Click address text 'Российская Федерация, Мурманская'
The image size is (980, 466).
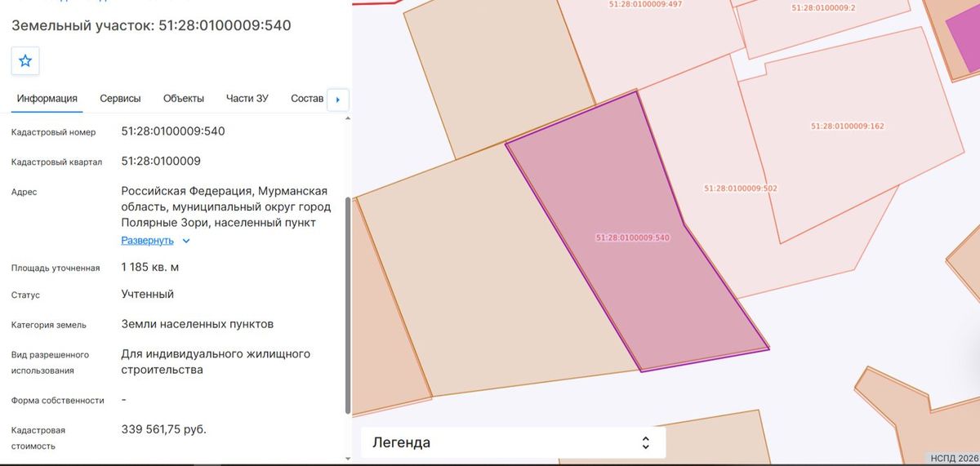coord(225,191)
